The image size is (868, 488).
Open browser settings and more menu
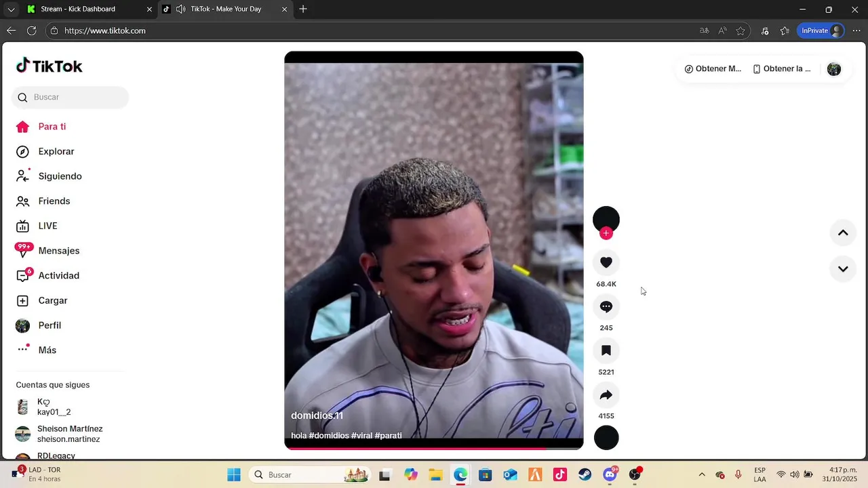856,30
